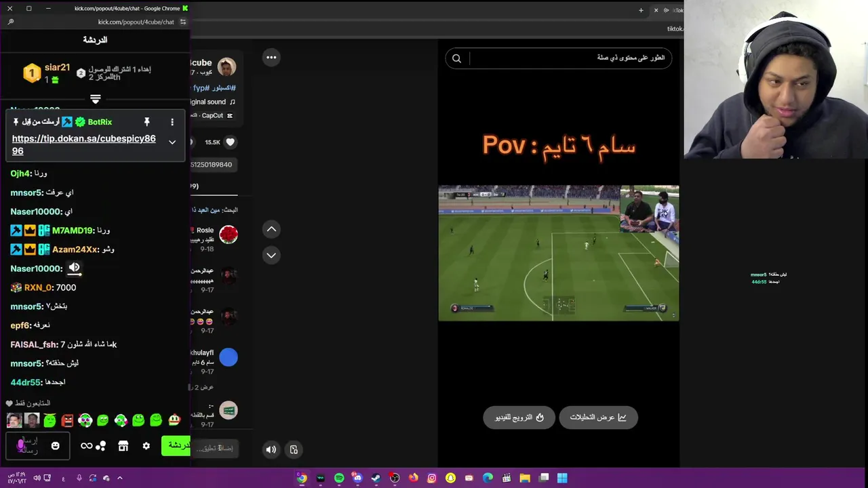Play the soccer TikTok video

(x=558, y=253)
